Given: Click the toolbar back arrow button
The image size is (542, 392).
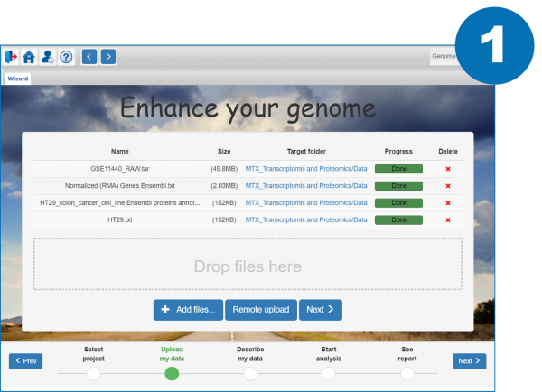Looking at the screenshot, I should [x=89, y=57].
